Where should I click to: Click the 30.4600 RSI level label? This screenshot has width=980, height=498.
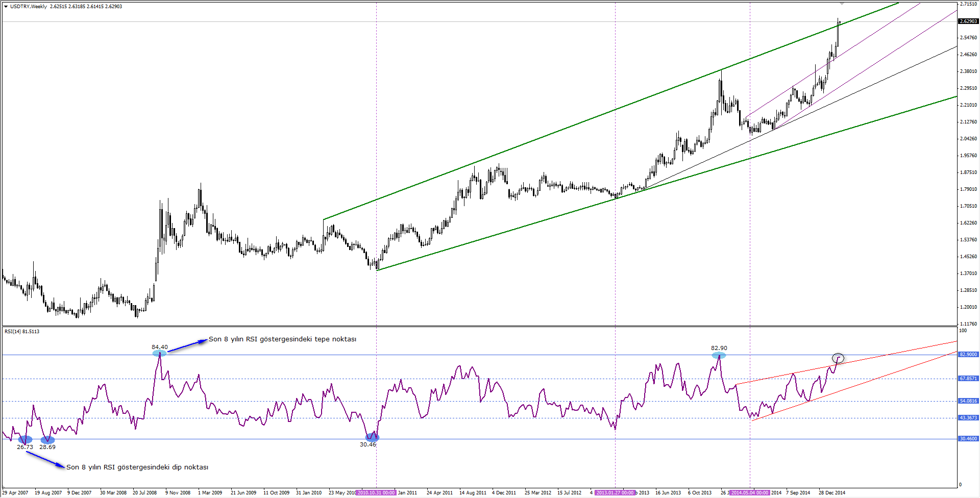tap(968, 439)
